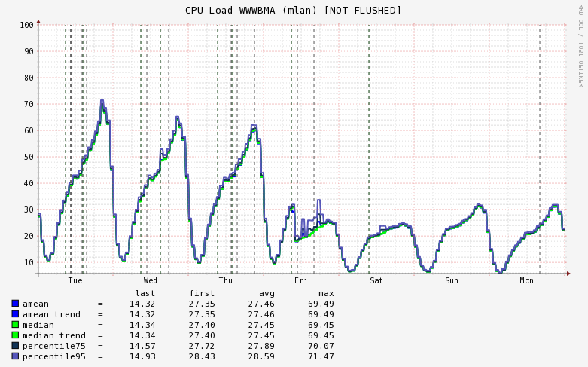Click the y-axis value 90
Screen dimensions: 588x367
point(29,51)
